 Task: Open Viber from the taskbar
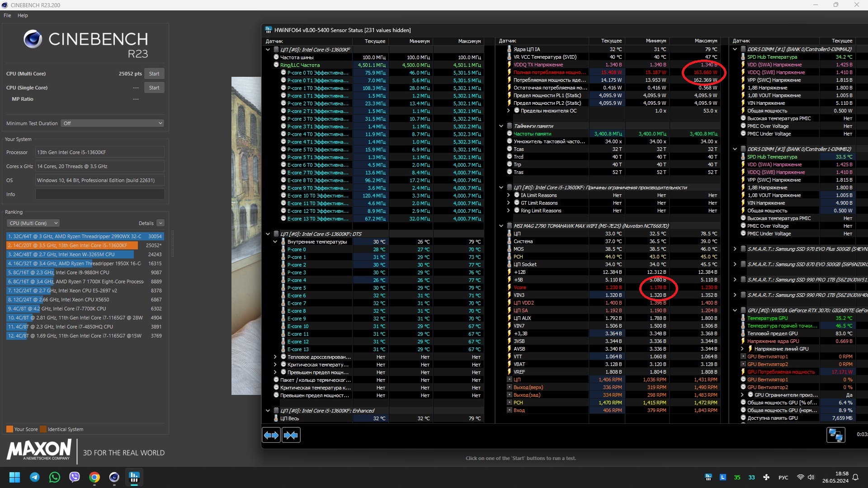click(x=75, y=477)
